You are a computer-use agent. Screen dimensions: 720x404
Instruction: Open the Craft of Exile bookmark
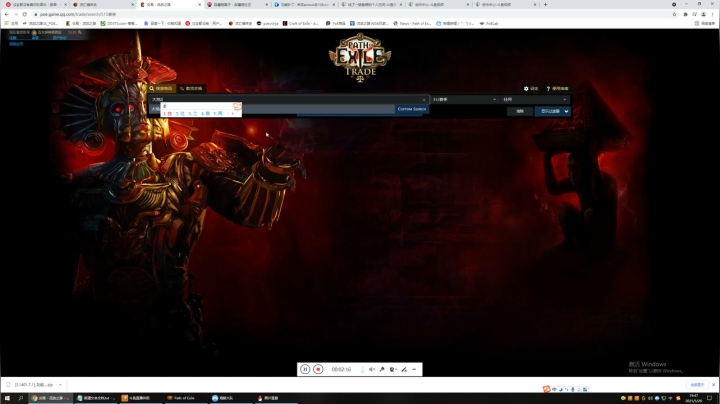tap(301, 23)
